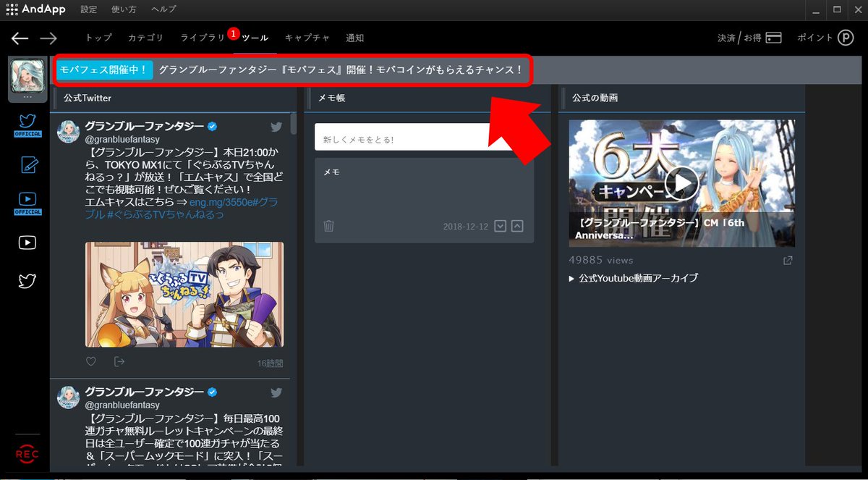
Task: Click granbluefantasy avatar on second tweet
Action: click(68, 397)
